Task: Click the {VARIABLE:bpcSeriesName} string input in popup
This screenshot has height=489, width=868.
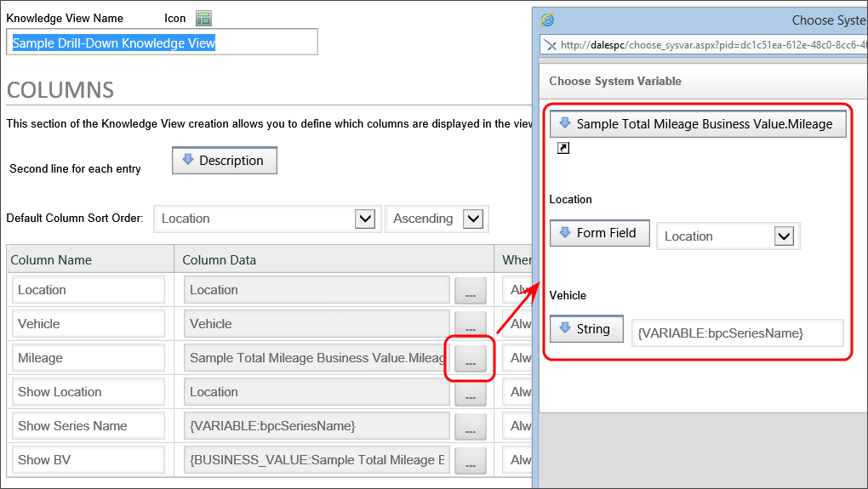Action: tap(737, 333)
